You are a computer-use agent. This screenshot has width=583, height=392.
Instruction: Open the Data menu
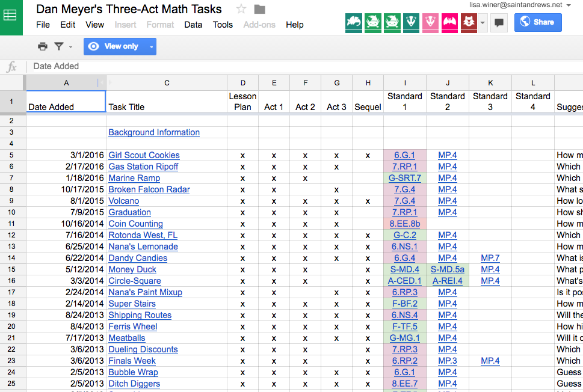[x=193, y=25]
